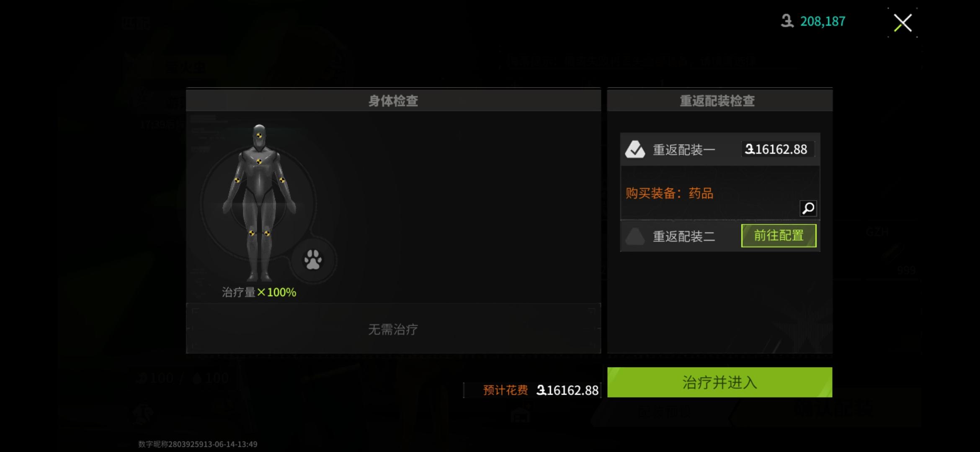Viewport: 980px width, 452px height.
Task: Select the 重返配装检查 panel header
Action: click(720, 100)
